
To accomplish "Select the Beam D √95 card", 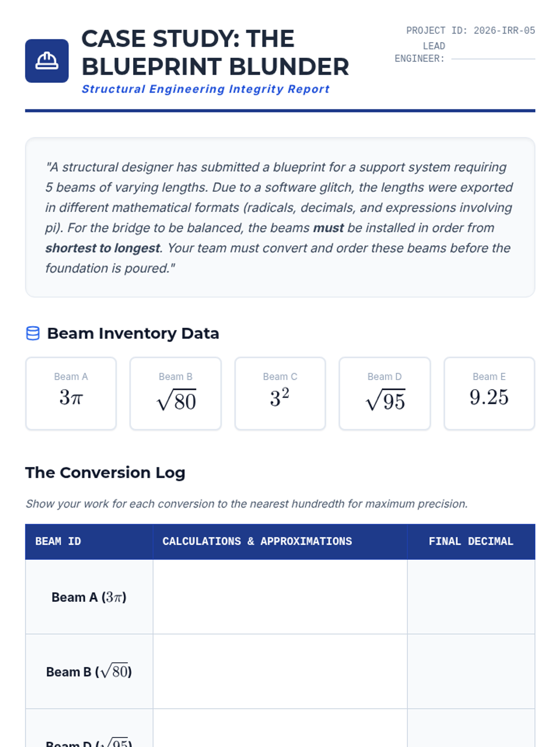I will click(x=385, y=393).
